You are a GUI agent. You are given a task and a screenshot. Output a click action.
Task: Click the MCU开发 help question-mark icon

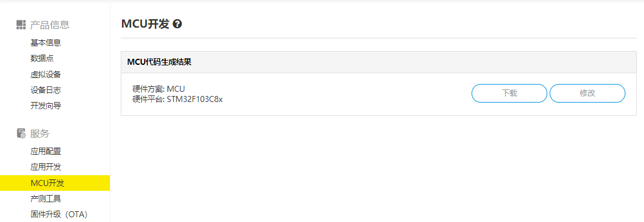pos(177,24)
